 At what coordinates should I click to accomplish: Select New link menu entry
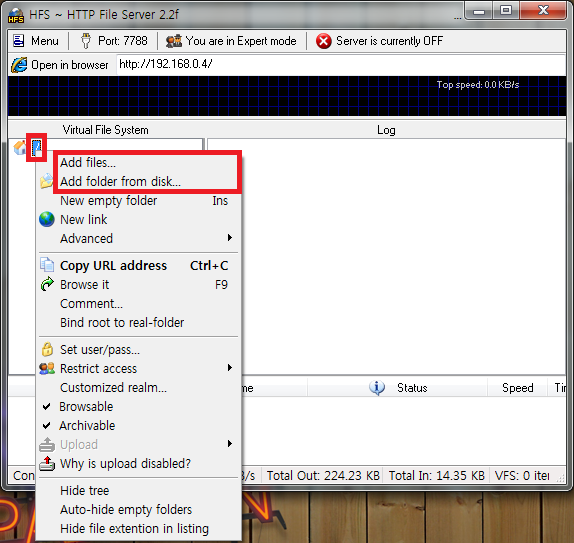(x=139, y=220)
